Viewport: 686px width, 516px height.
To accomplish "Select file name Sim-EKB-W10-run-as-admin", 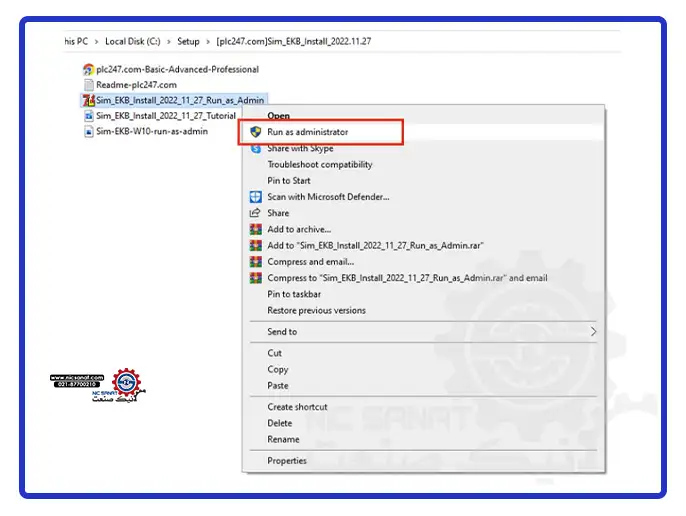I will 152,131.
